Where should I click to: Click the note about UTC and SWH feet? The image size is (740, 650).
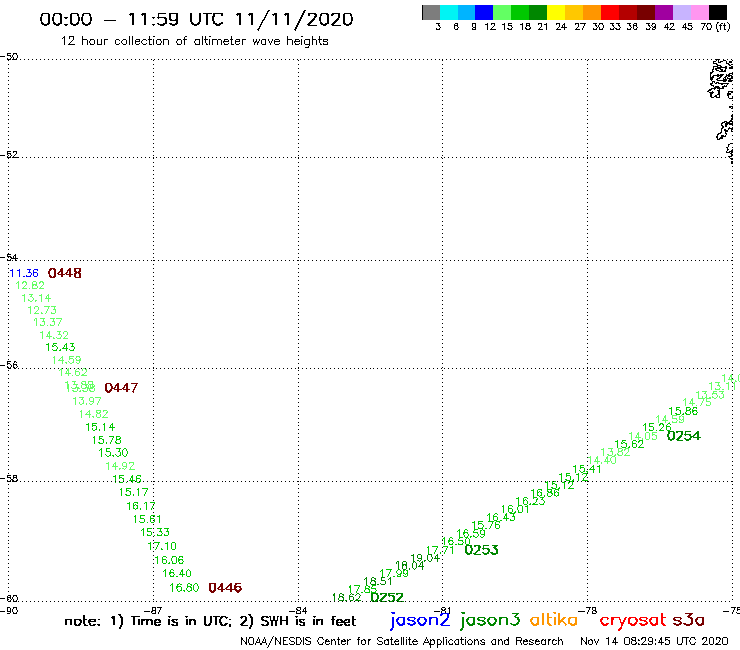coord(210,621)
